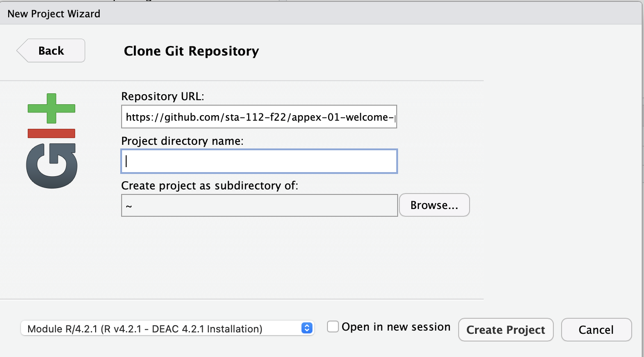Click the Repository URL text field
644x357 pixels.
pos(259,117)
